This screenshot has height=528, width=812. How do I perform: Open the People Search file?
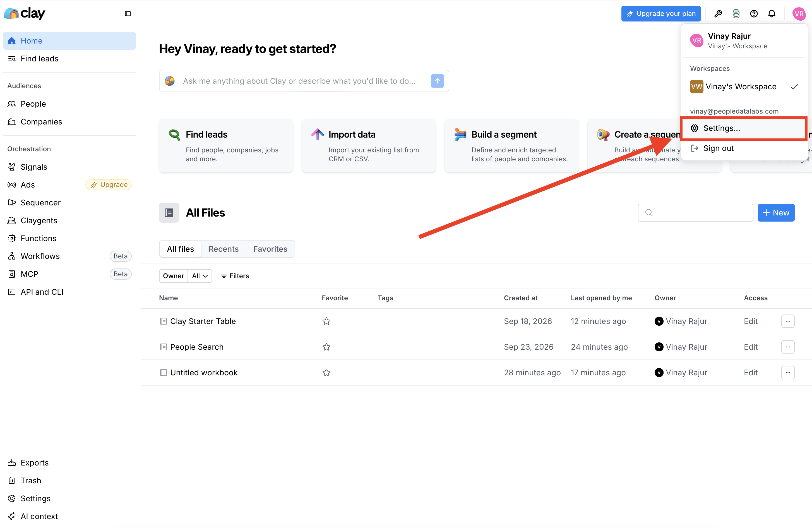click(197, 347)
